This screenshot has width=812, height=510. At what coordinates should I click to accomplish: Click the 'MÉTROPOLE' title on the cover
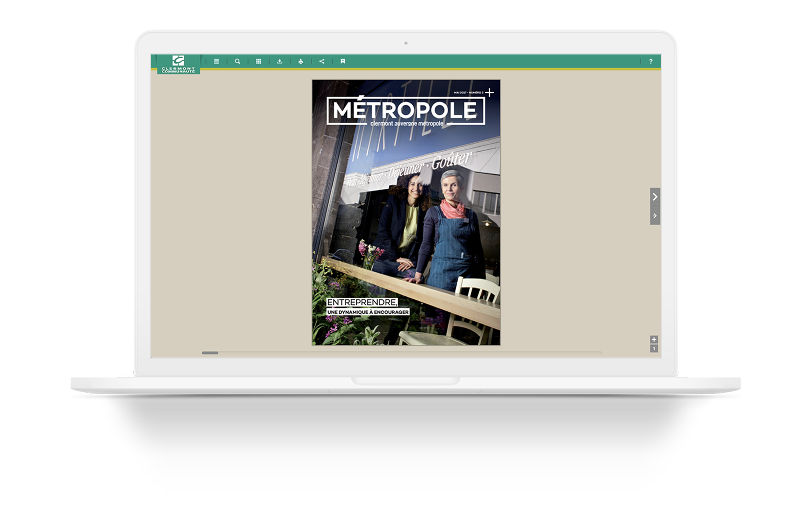point(405,109)
